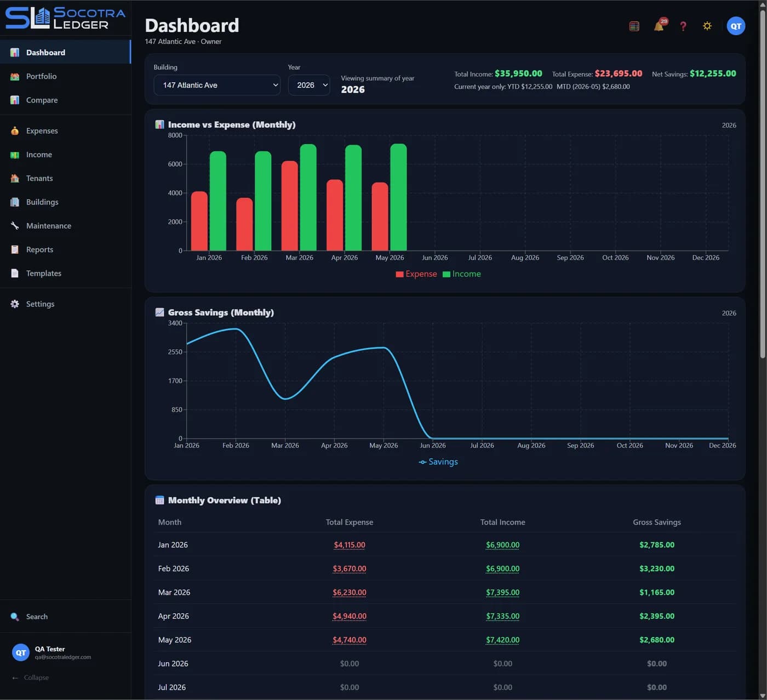This screenshot has width=767, height=700.
Task: Click the Expenses money bag icon
Action: click(15, 130)
